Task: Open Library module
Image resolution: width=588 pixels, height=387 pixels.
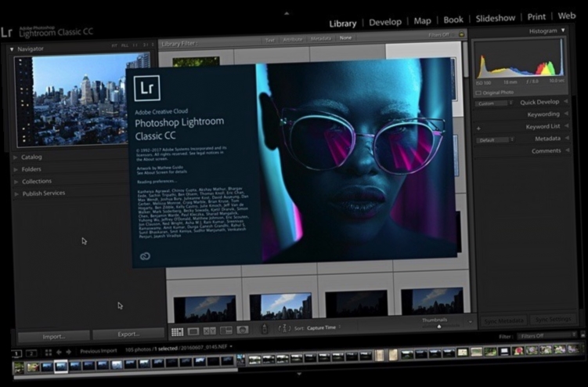Action: click(x=343, y=24)
